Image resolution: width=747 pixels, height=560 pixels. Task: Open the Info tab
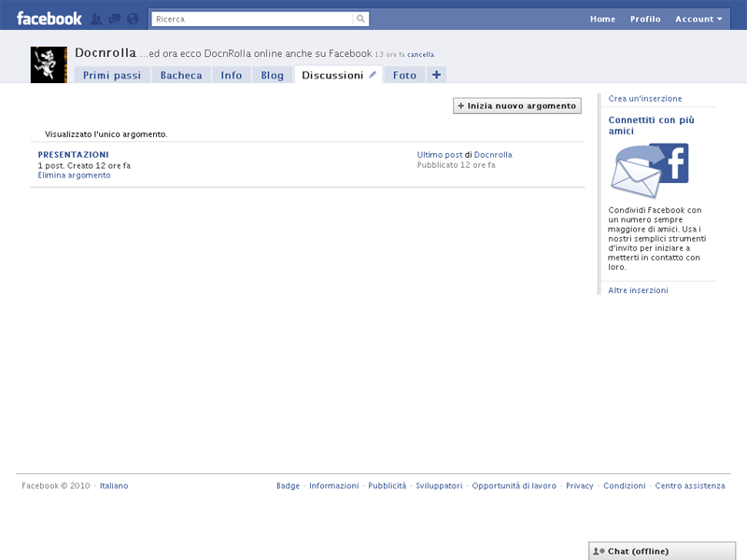pos(231,76)
